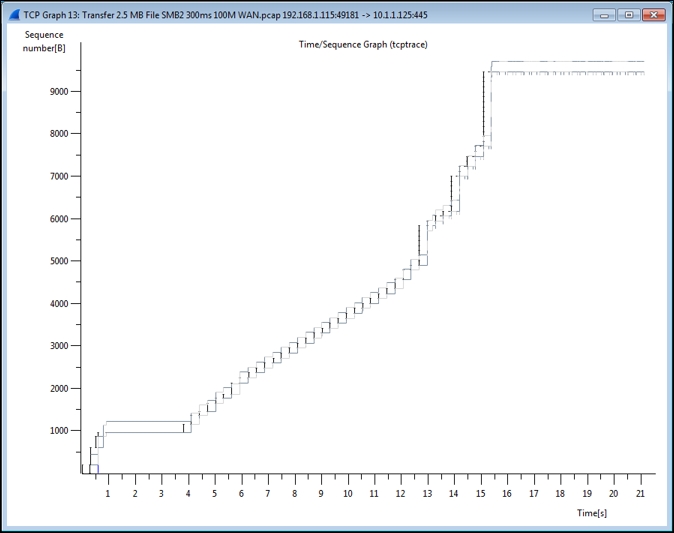Click the 8000 value on the sequence axis
The height and width of the screenshot is (533, 674).
[x=59, y=134]
